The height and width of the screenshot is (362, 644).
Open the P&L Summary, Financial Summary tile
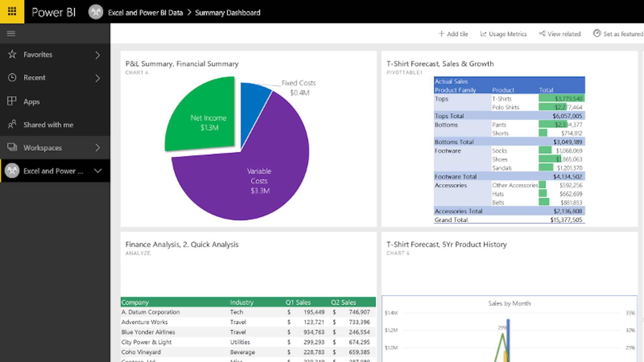[182, 64]
